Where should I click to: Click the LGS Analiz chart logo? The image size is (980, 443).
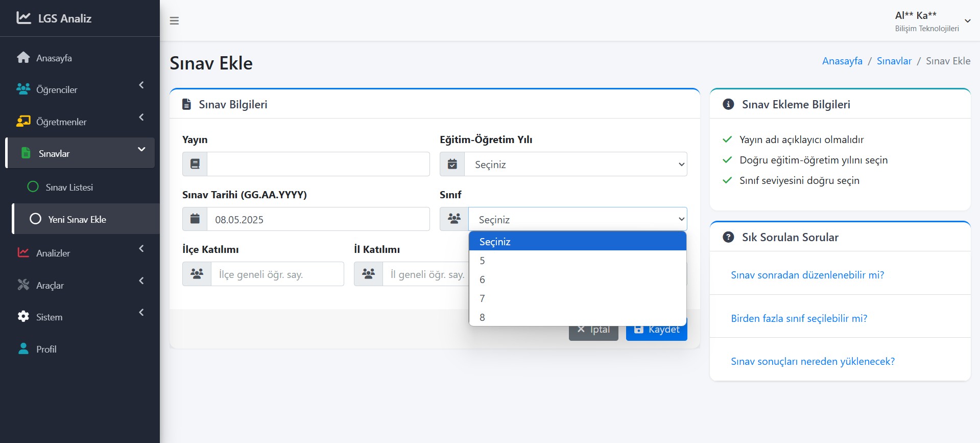(x=23, y=18)
